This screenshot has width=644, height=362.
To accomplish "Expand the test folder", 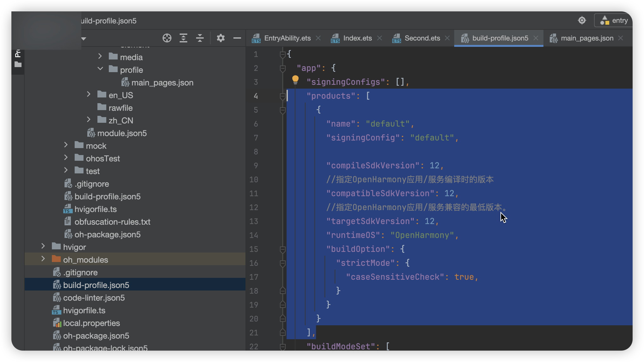I will tap(66, 170).
